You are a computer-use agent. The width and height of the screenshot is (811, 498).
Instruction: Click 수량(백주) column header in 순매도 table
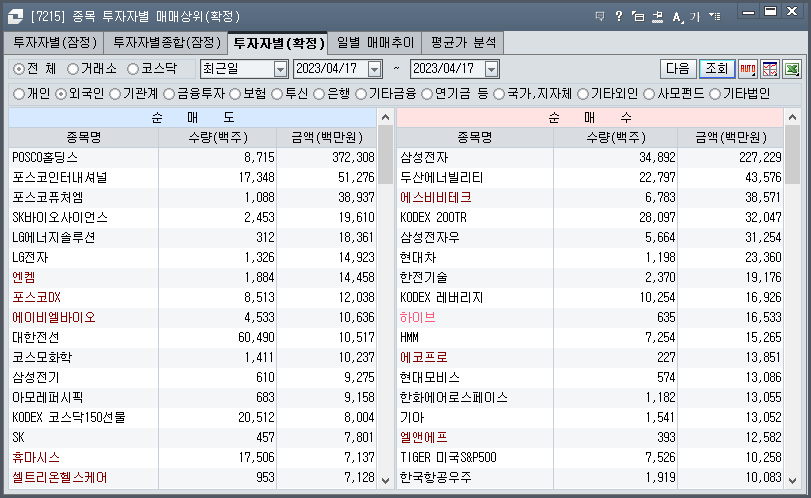tap(218, 138)
